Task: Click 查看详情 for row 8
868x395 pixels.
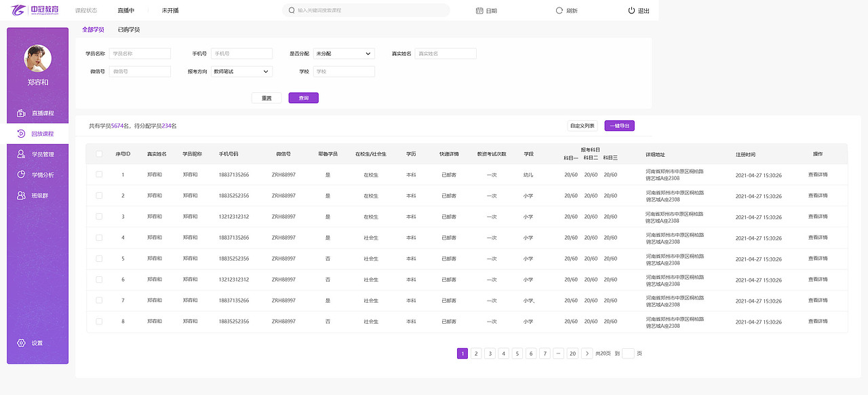Action: (x=818, y=321)
